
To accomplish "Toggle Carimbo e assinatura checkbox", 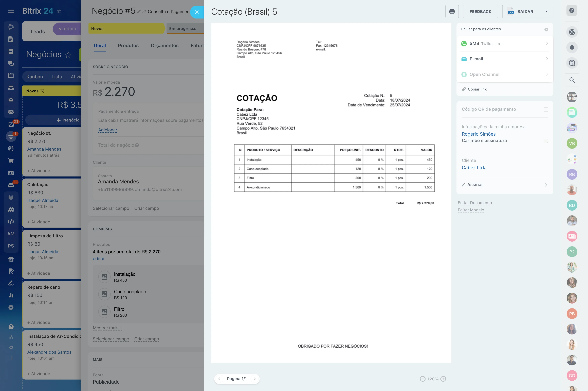I will pos(546,141).
